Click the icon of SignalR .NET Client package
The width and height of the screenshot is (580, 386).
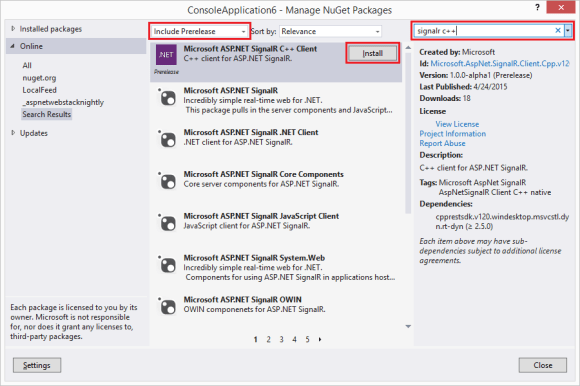168,139
